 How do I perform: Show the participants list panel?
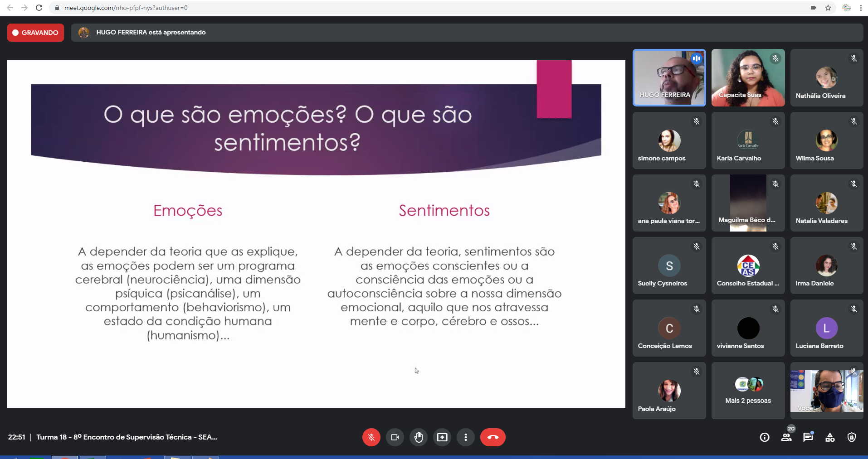tap(786, 437)
